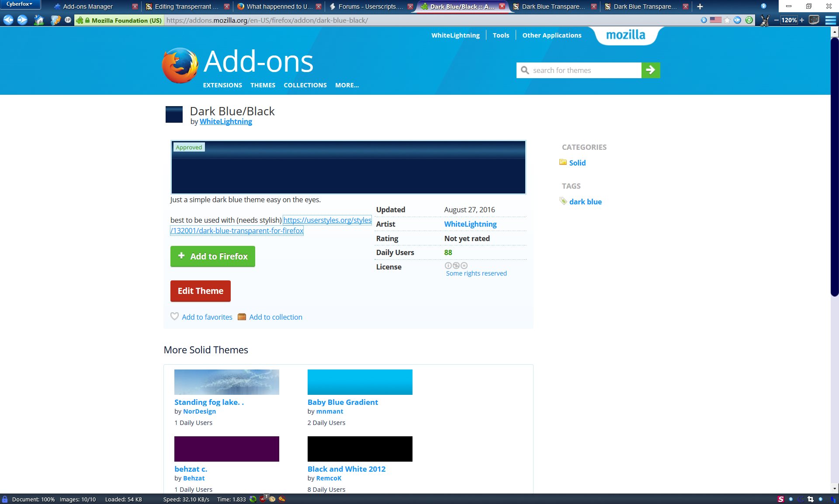Open the hamburger menu
Image resolution: width=839 pixels, height=504 pixels.
830,20
